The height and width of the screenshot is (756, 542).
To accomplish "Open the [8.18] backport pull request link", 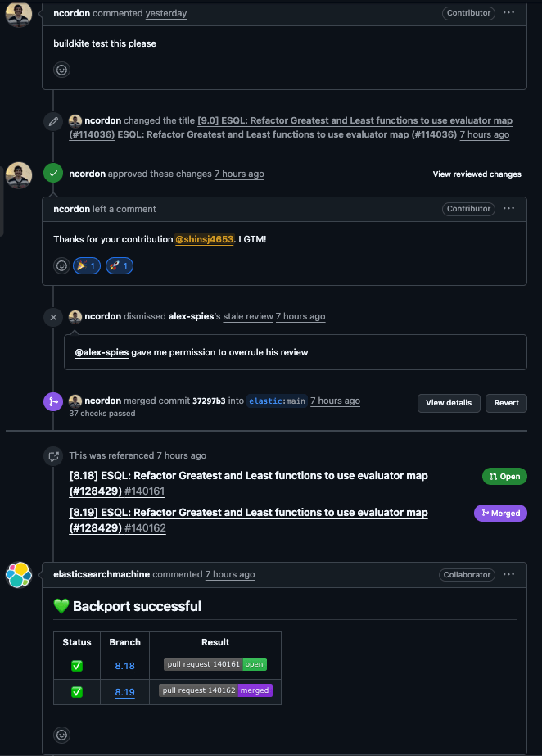I will [248, 483].
